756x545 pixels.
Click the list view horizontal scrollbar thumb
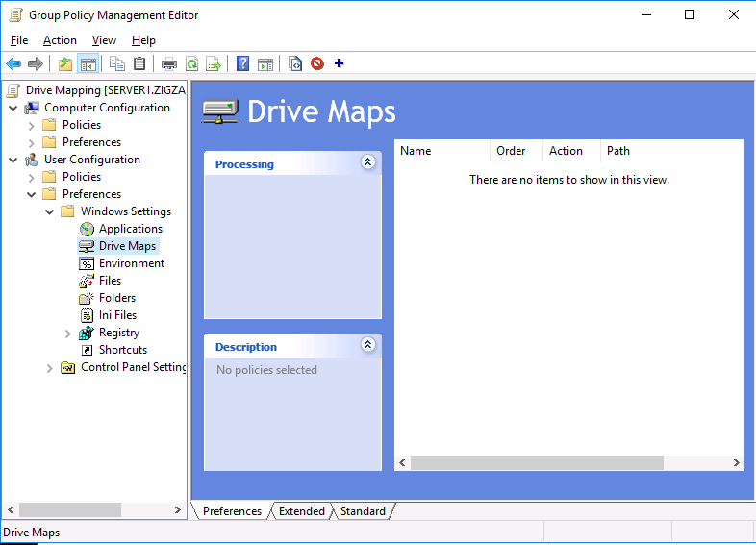pos(537,463)
